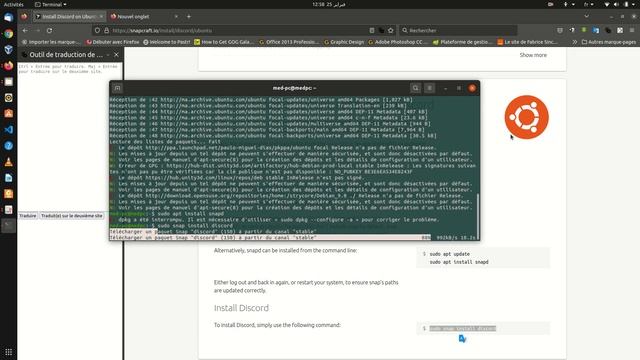Select the Terminal icon in the dock
The width and height of the screenshot is (640, 360).
(9, 226)
